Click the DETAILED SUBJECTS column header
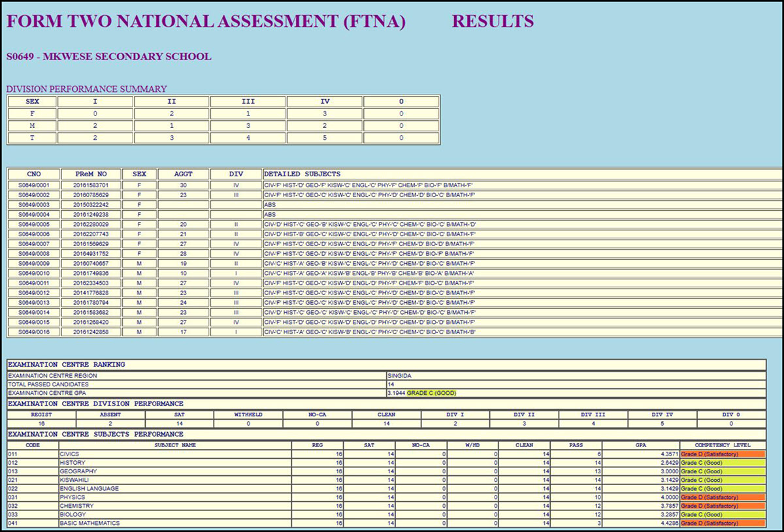Image resolution: width=784 pixels, height=532 pixels. 302,174
